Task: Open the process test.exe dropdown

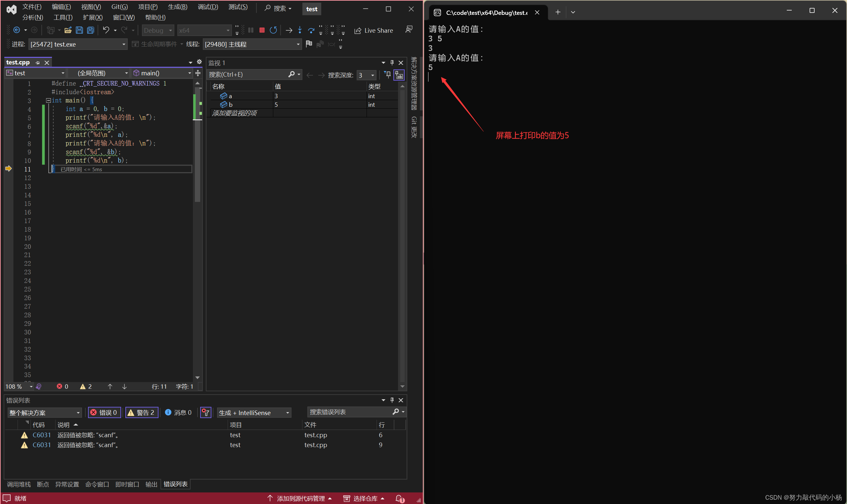Action: point(124,45)
